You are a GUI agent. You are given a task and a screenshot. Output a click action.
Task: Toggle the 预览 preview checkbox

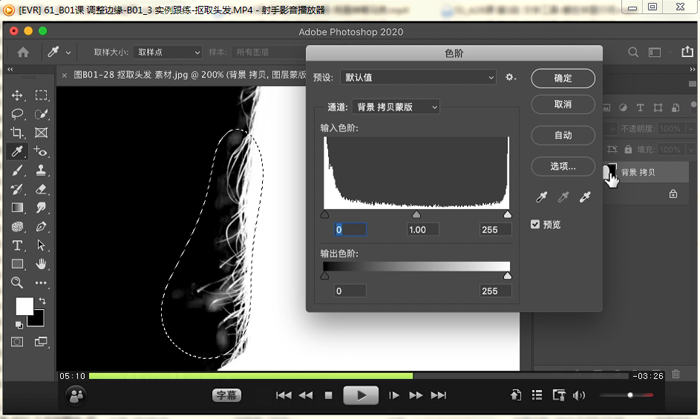coord(536,225)
